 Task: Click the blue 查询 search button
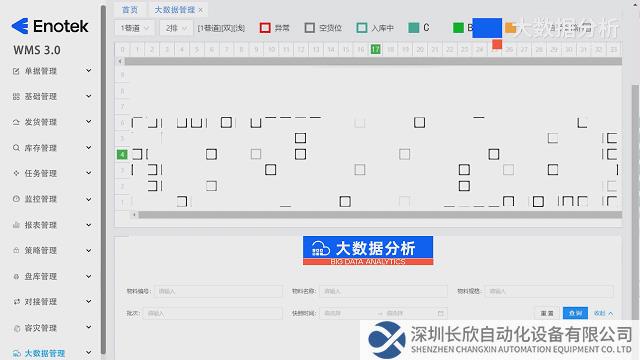point(575,313)
